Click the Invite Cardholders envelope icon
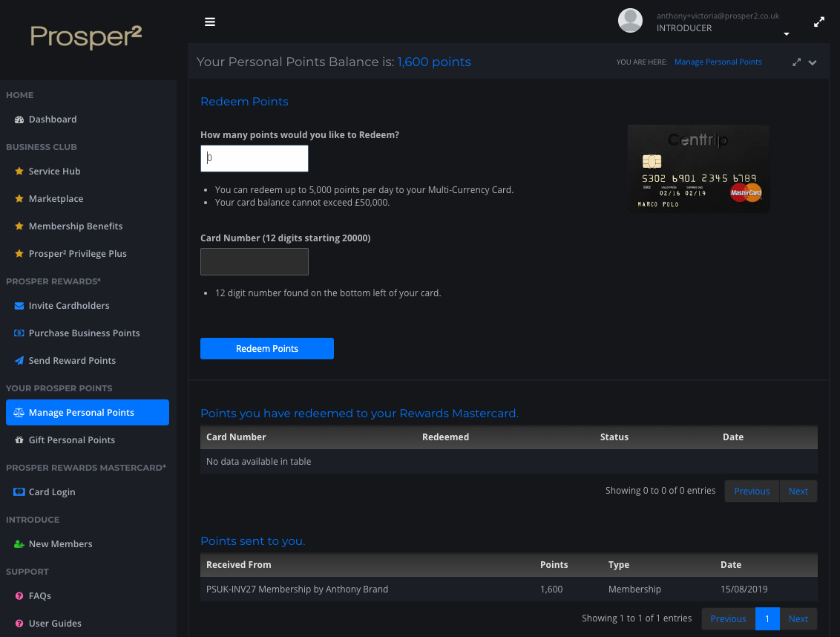The image size is (840, 637). pyautogui.click(x=19, y=306)
